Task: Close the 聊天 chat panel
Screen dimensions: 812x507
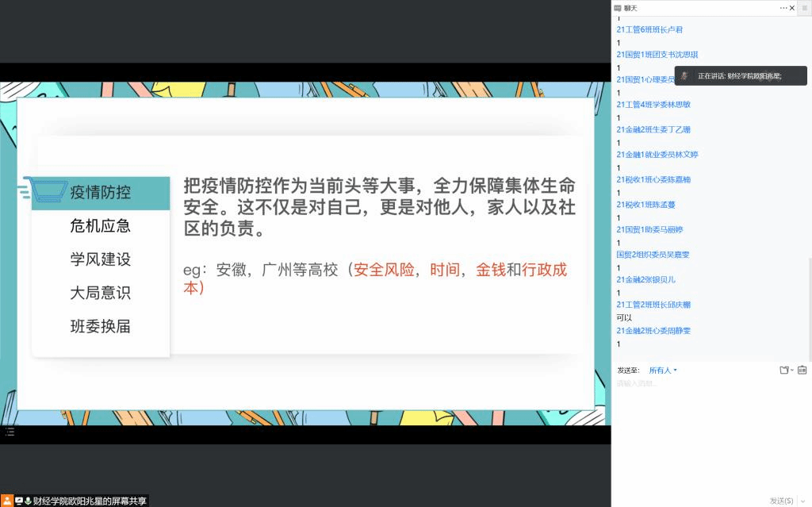Action: (x=792, y=8)
